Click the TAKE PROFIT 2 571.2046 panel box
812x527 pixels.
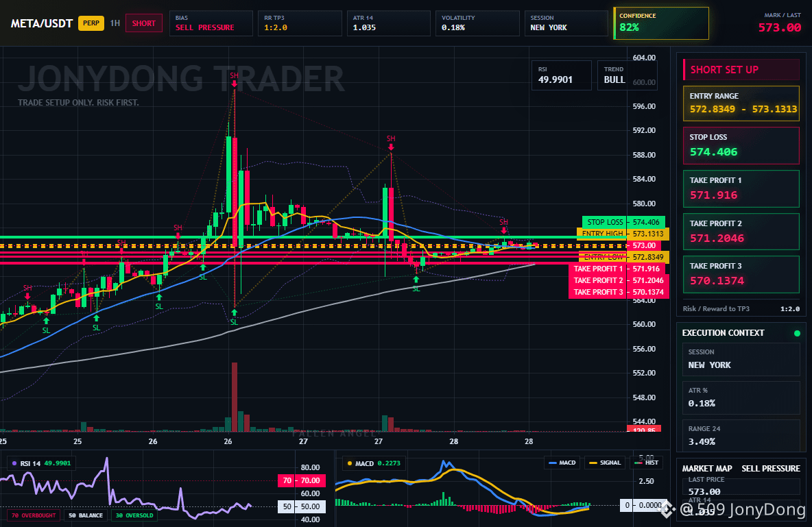(741, 232)
